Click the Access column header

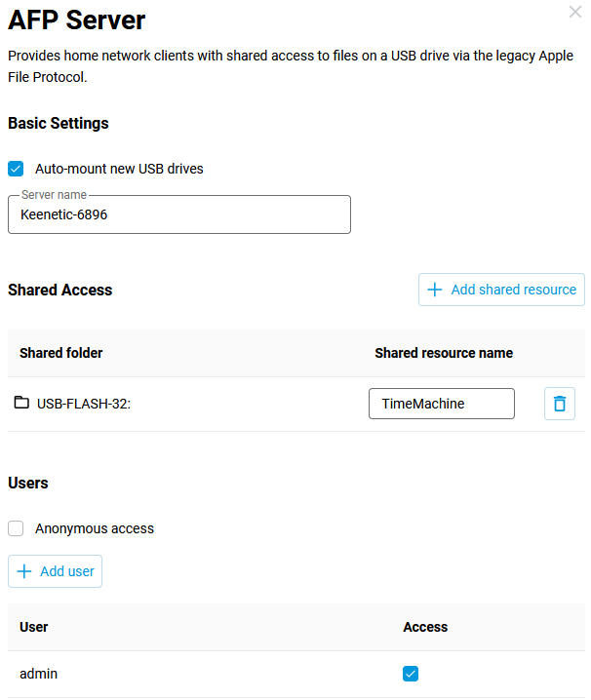425,627
